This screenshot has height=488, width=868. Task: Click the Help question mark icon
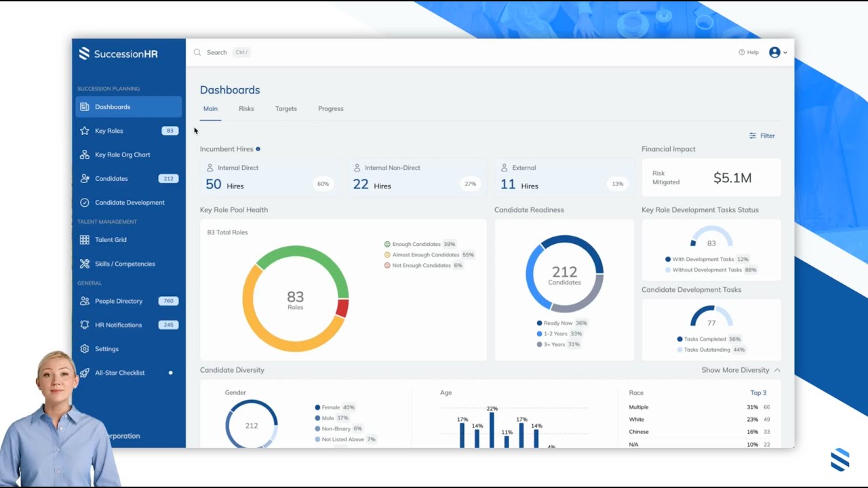click(741, 52)
